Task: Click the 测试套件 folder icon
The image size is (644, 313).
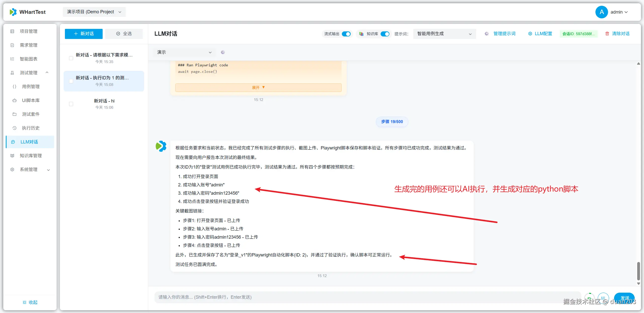Action: coord(14,114)
